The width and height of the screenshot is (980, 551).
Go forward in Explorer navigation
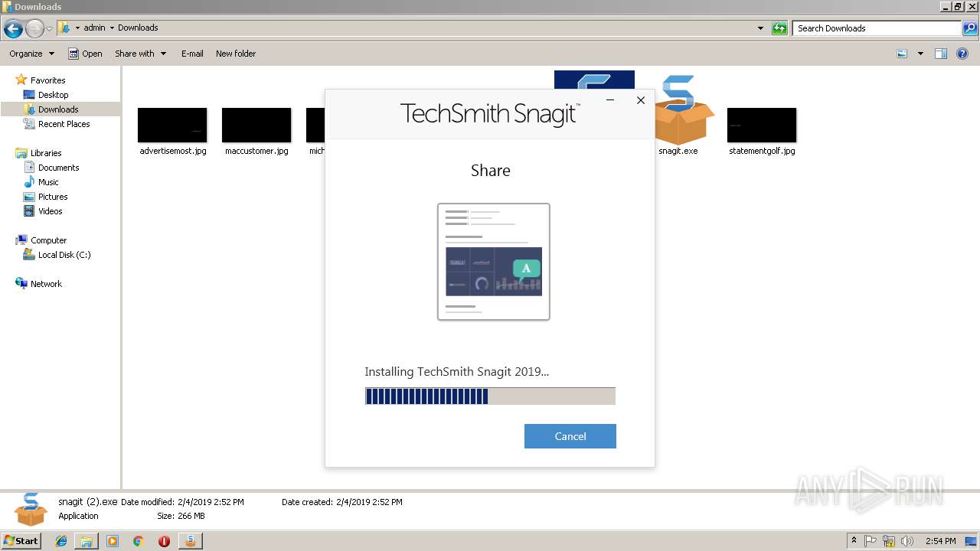click(34, 28)
